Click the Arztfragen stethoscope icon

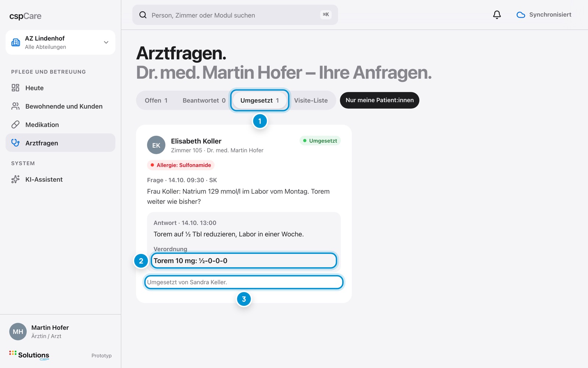coord(15,143)
